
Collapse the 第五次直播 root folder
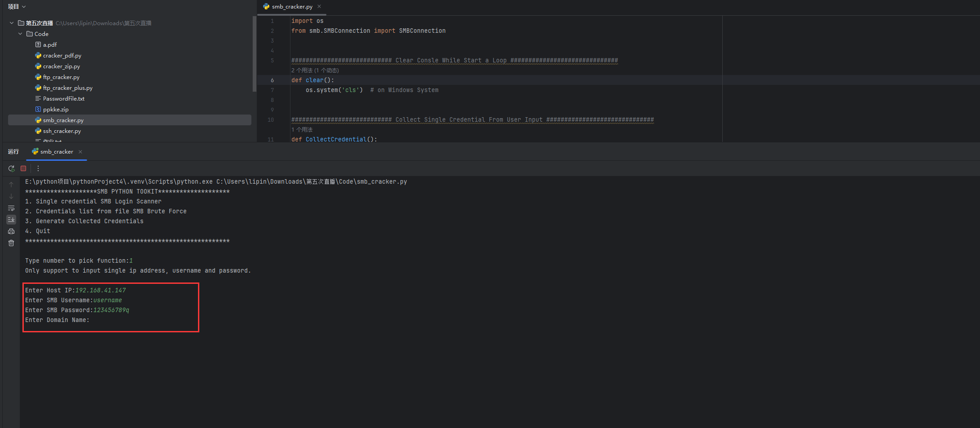[12, 23]
